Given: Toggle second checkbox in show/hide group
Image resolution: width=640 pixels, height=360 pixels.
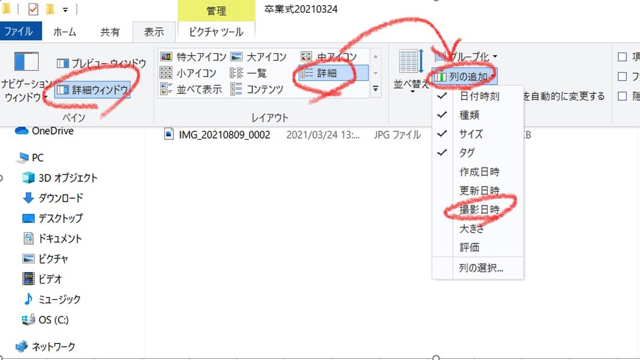Looking at the screenshot, I should (622, 76).
